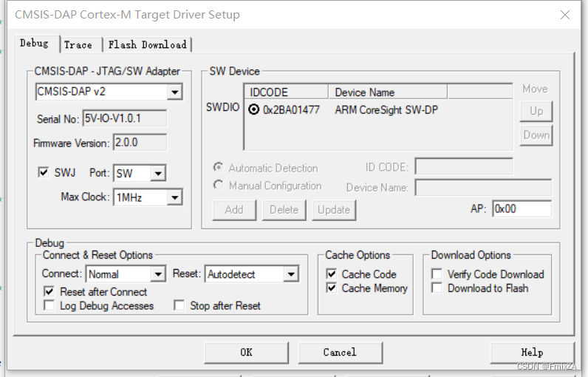Click the Device Name input field
The width and height of the screenshot is (588, 377).
click(483, 187)
